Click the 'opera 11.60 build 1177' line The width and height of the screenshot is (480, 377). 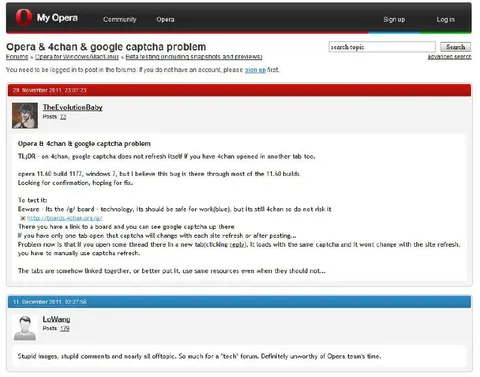point(159,174)
